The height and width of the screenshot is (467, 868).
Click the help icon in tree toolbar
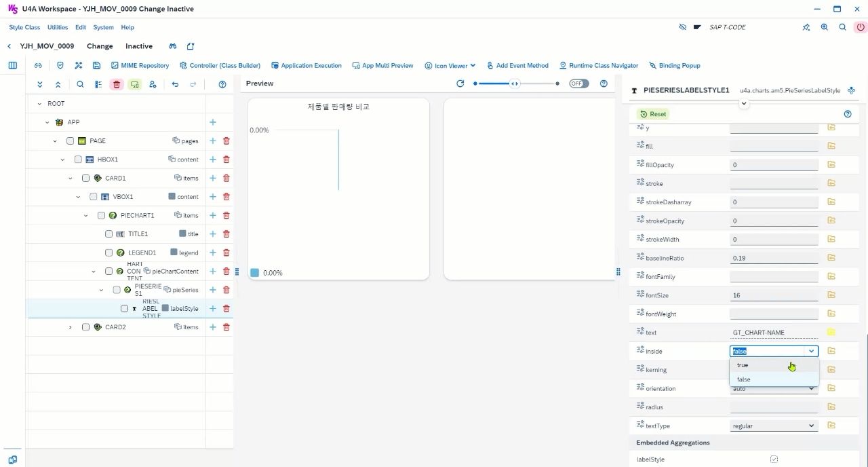pyautogui.click(x=222, y=84)
